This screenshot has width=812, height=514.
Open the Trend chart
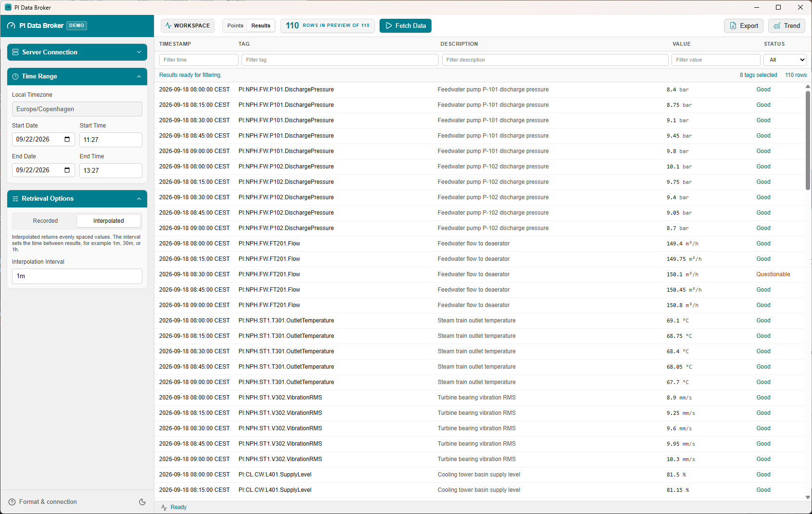point(787,26)
